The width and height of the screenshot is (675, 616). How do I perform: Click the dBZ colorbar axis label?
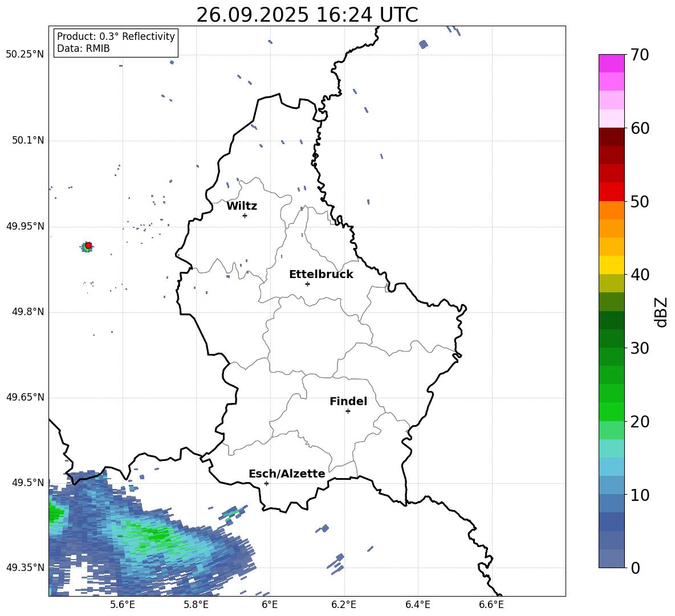coord(661,312)
